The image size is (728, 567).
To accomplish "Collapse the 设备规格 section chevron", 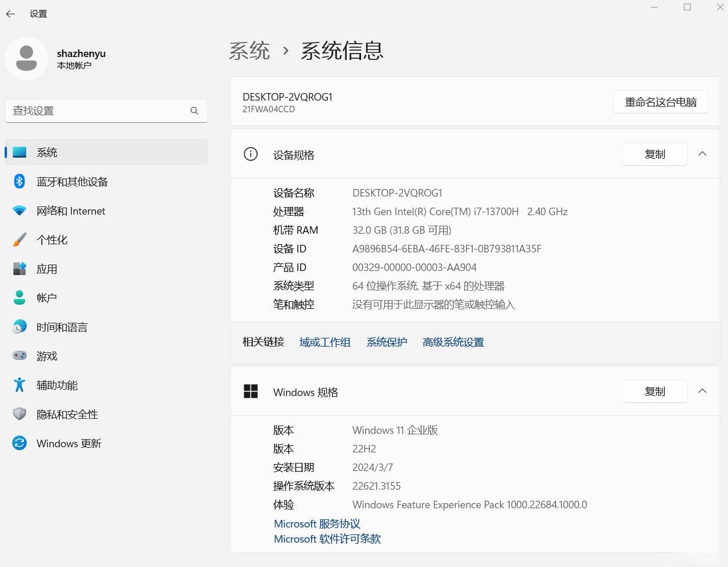I will (x=702, y=154).
